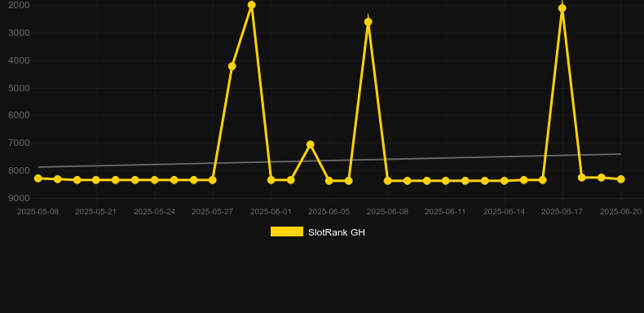
Task: Click the 5000 y-axis tick label
Action: click(19, 88)
